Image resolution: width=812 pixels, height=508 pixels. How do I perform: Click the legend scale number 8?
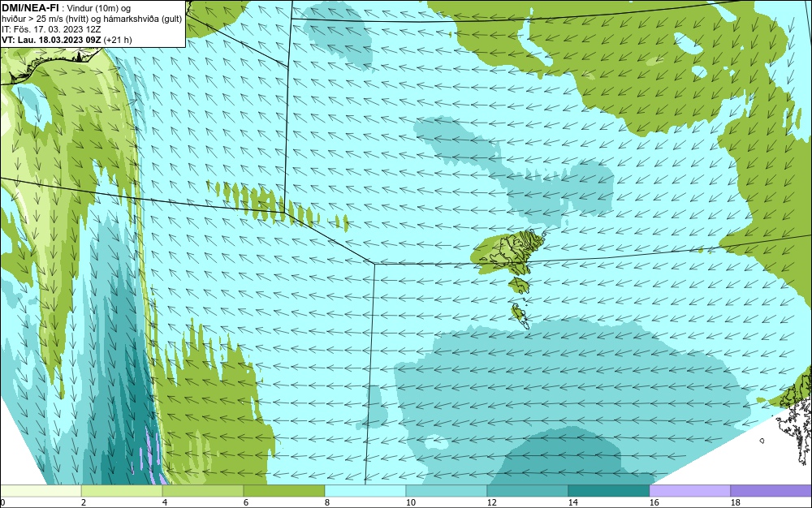click(x=326, y=502)
